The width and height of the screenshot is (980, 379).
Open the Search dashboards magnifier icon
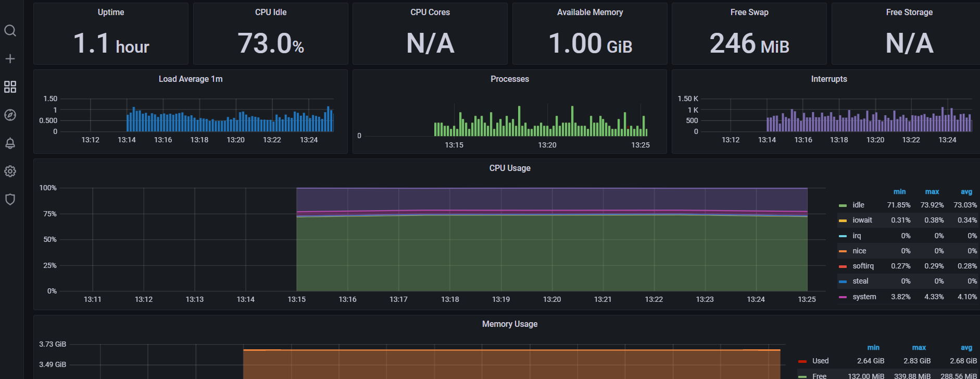pos(10,31)
